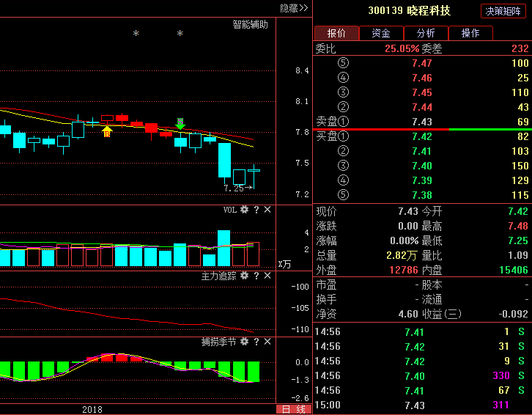Open 主力追踪 indicator settings gear

click(x=245, y=276)
